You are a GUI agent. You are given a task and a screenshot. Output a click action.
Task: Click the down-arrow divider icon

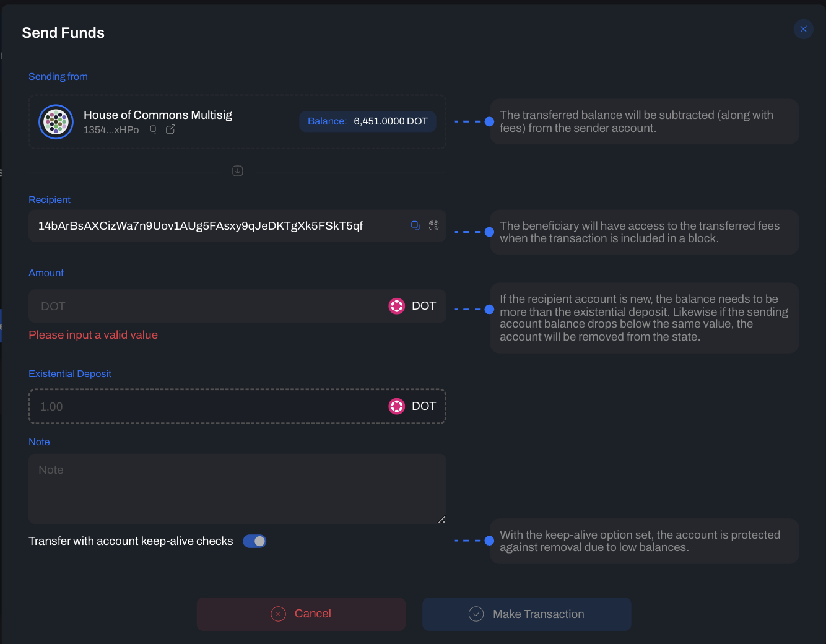[x=238, y=171]
